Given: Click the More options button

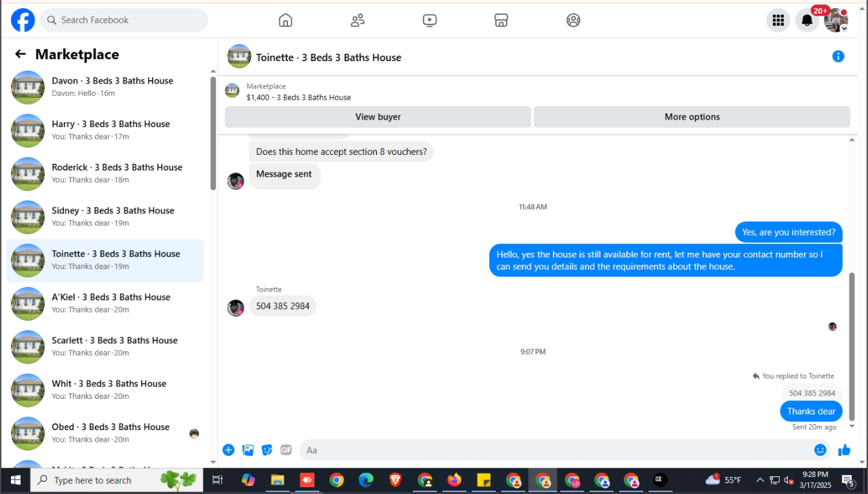Looking at the screenshot, I should (692, 117).
